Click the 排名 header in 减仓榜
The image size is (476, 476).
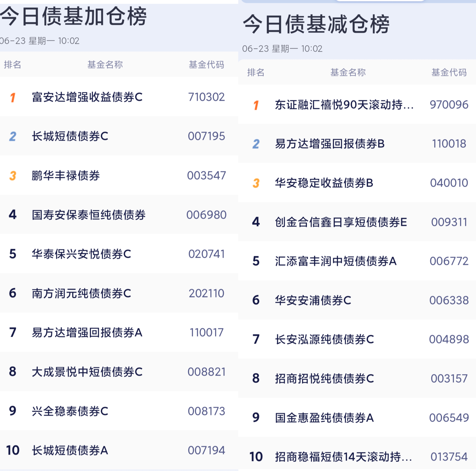click(x=256, y=72)
